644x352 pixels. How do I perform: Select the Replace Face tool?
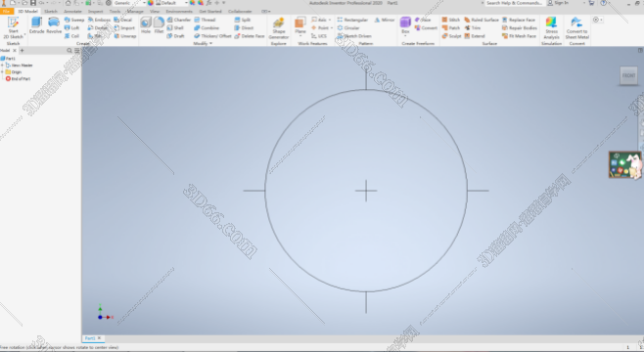519,20
